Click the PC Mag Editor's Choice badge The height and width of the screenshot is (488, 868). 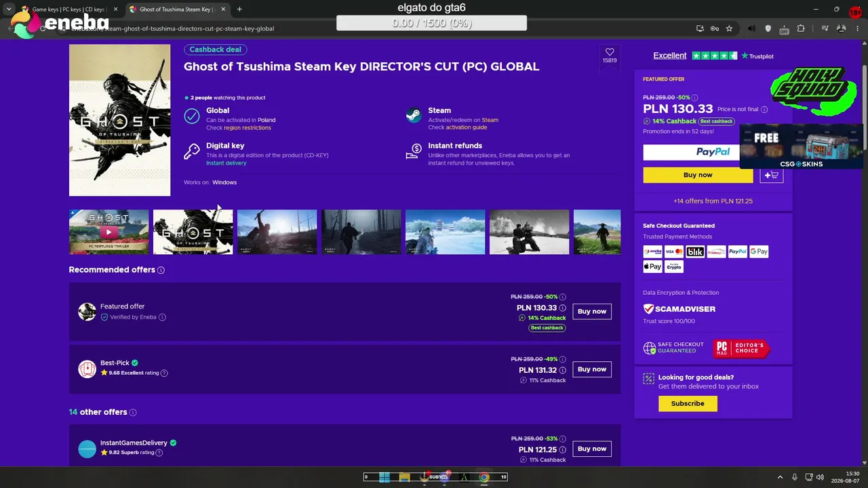point(741,348)
